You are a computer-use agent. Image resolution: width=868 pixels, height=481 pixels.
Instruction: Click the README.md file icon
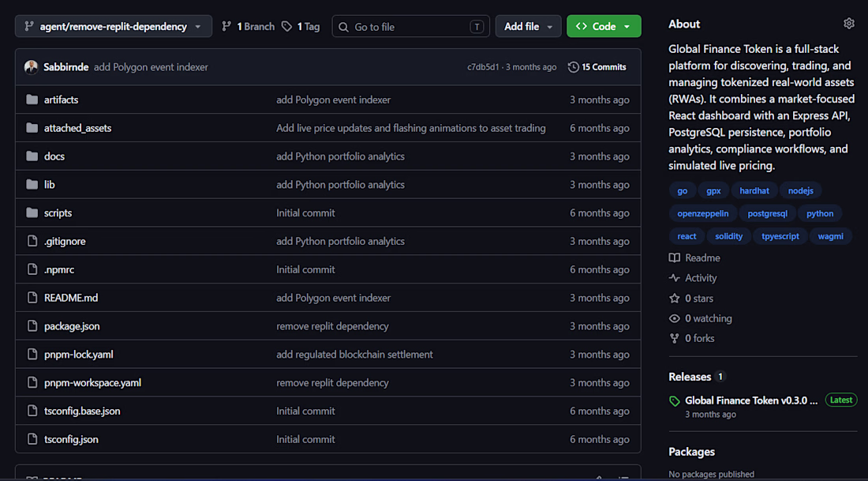coord(32,298)
